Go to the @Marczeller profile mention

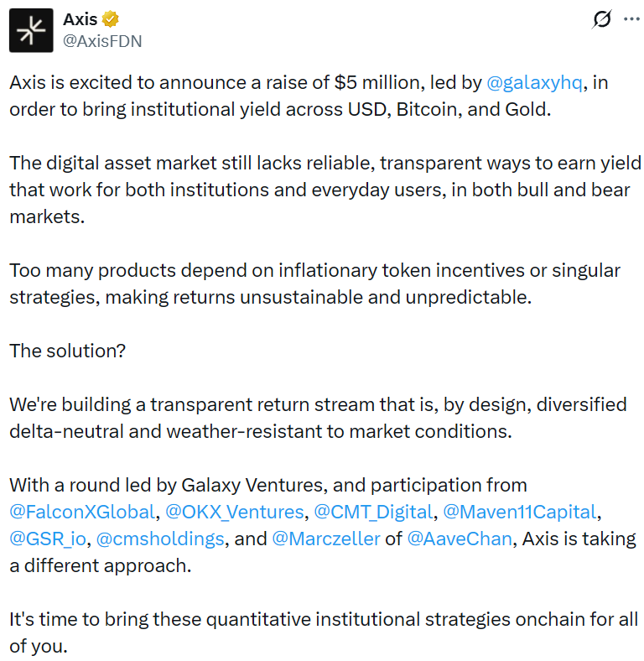coord(325,539)
